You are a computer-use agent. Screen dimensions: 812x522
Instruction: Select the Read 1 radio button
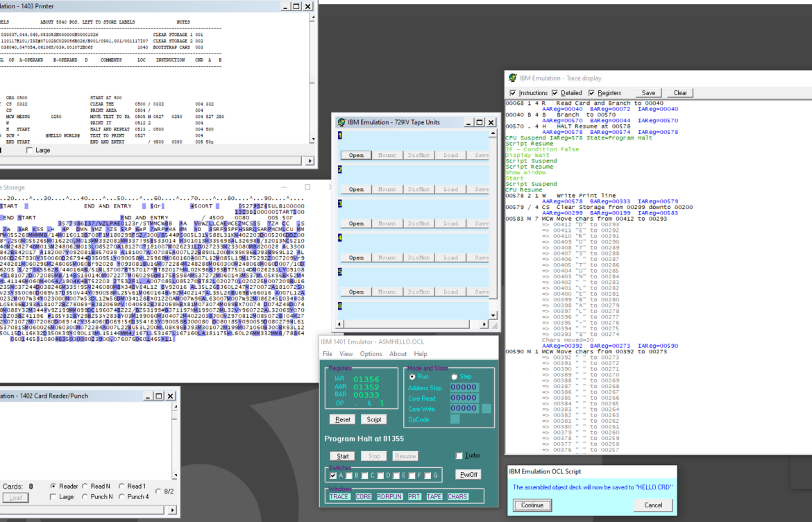point(121,487)
